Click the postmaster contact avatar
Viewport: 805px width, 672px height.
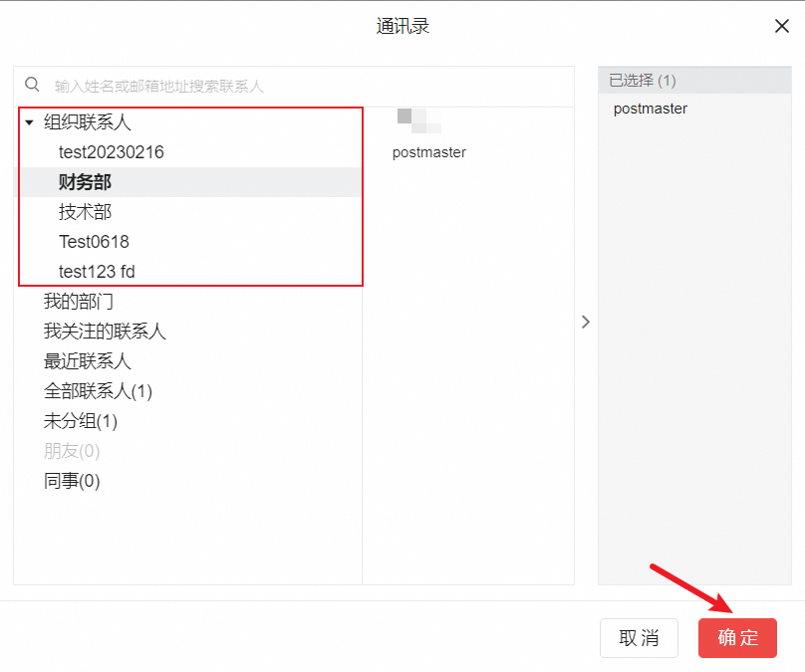tap(418, 120)
